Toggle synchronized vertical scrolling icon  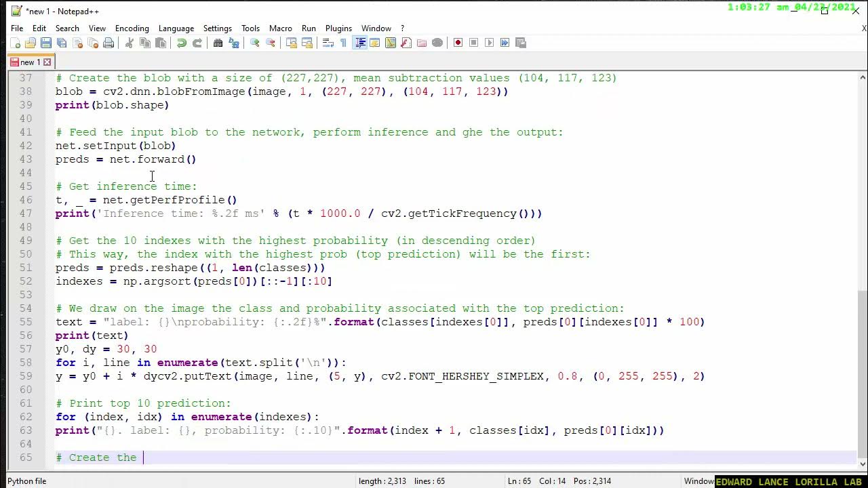pos(292,43)
